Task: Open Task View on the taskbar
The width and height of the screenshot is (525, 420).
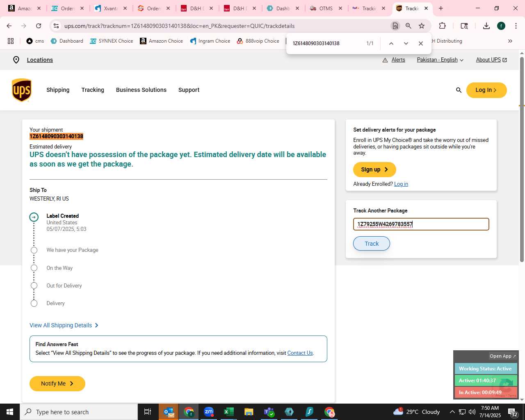Action: pos(148,412)
